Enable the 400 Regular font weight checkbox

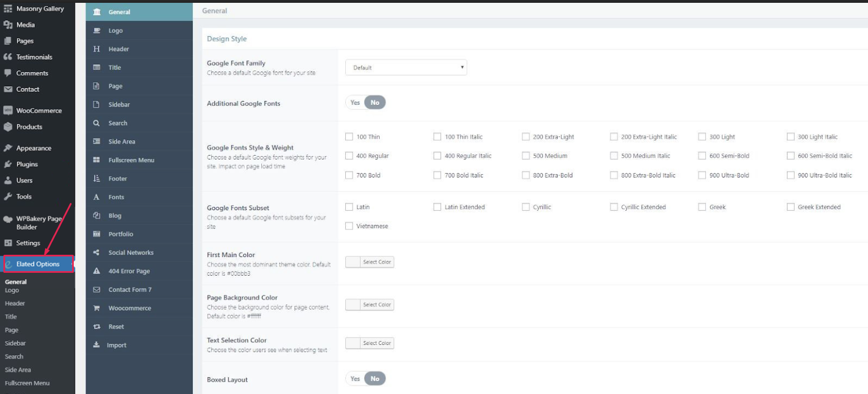pyautogui.click(x=349, y=156)
